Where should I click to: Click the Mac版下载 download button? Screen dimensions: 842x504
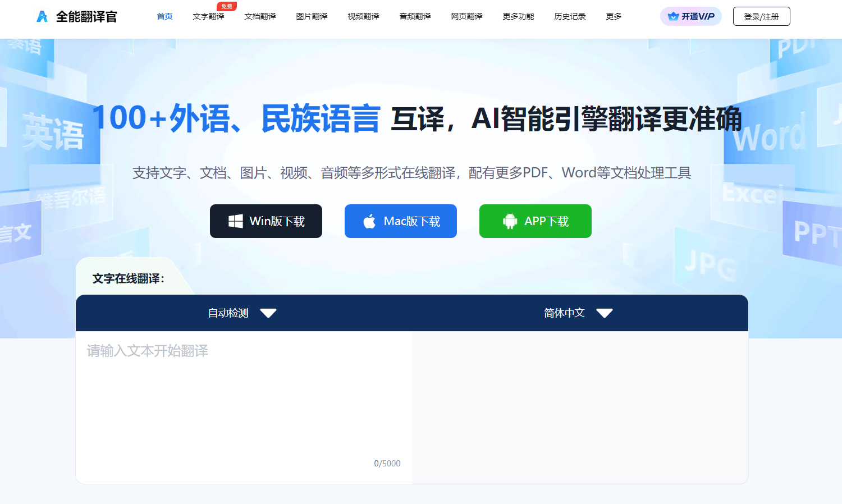click(400, 221)
